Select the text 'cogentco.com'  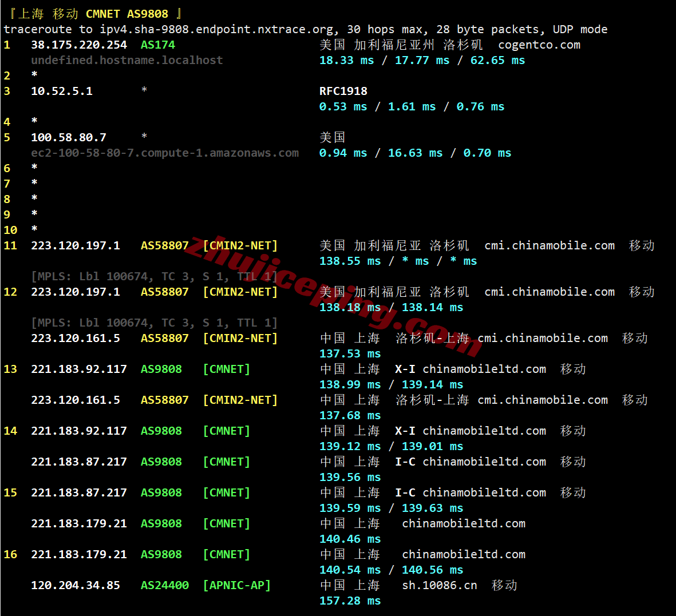539,45
